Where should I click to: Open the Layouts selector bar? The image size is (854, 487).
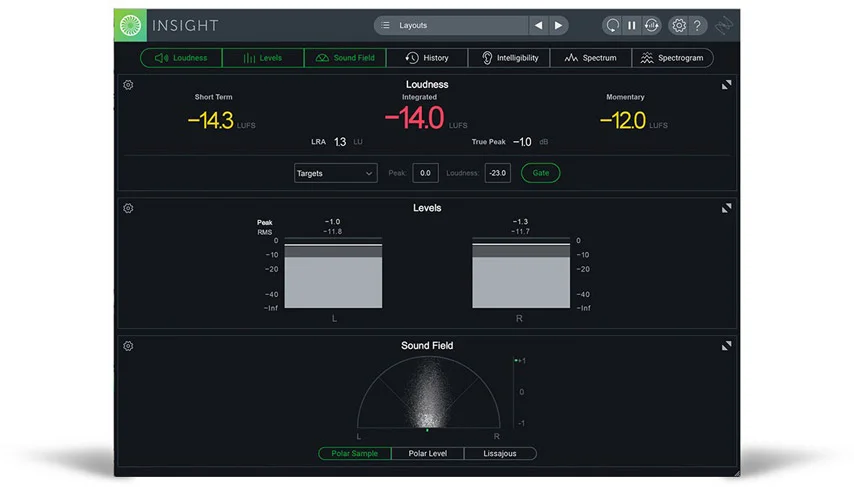(x=451, y=25)
